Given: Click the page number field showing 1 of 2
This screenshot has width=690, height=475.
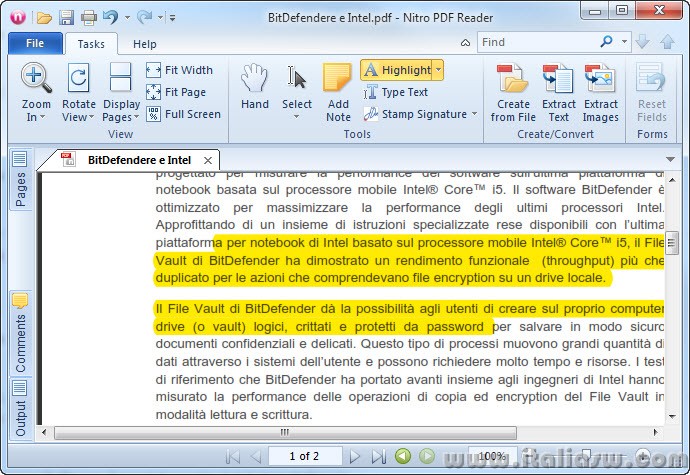Looking at the screenshot, I should pos(305,456).
